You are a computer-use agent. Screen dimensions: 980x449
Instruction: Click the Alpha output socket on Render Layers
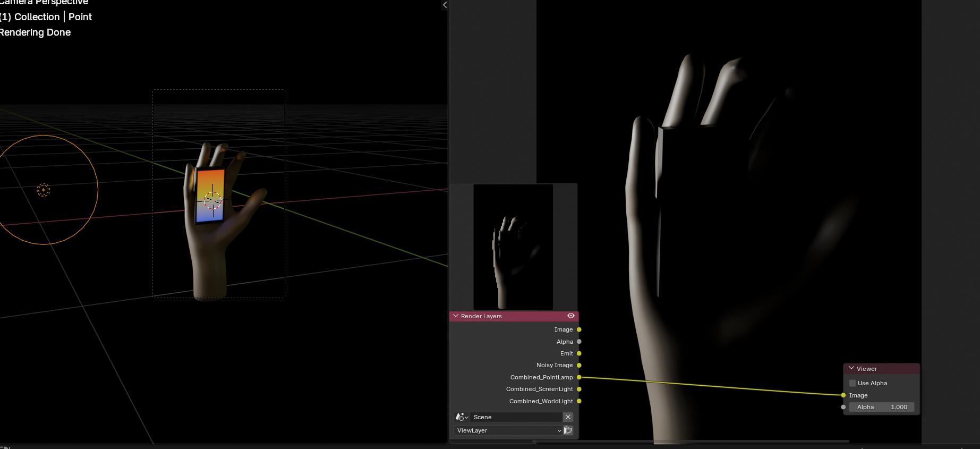point(579,342)
